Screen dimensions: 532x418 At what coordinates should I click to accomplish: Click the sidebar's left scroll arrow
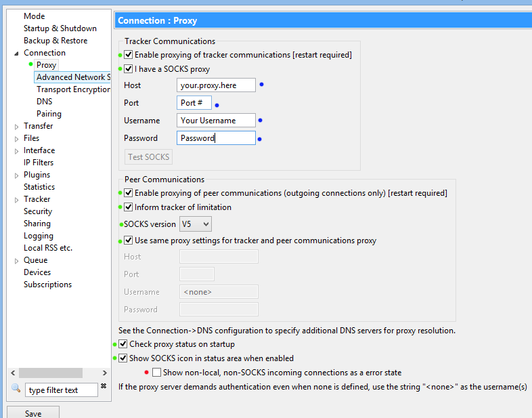[12, 373]
